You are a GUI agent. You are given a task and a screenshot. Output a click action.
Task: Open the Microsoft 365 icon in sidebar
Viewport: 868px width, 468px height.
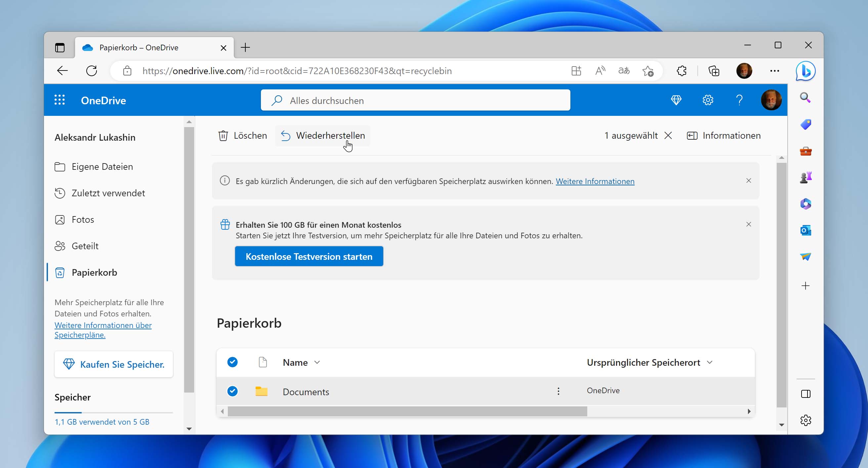pyautogui.click(x=805, y=204)
